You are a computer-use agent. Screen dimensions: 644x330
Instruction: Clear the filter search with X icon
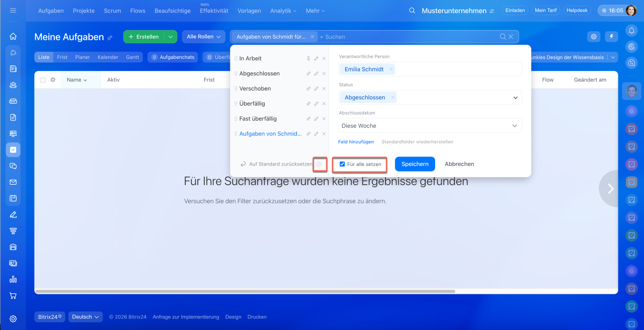[511, 37]
